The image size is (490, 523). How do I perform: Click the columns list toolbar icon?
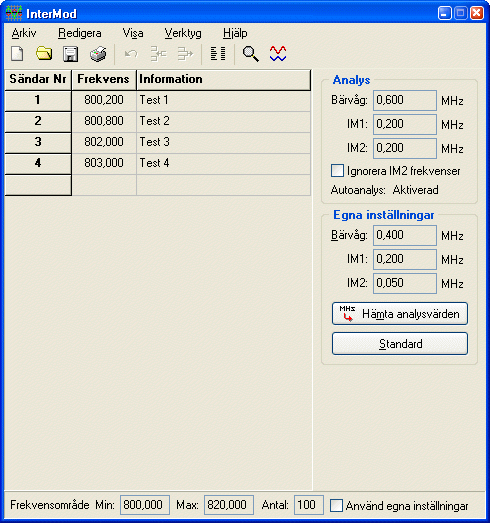click(x=218, y=54)
